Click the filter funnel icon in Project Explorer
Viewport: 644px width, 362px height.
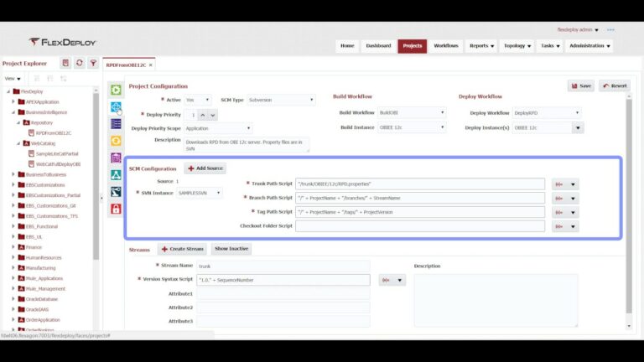click(x=93, y=63)
